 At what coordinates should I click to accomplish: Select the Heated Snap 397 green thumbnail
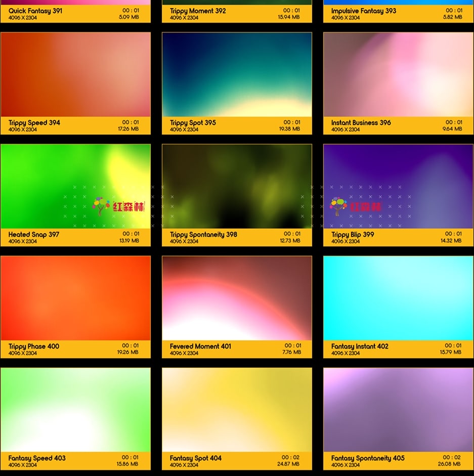75,186
